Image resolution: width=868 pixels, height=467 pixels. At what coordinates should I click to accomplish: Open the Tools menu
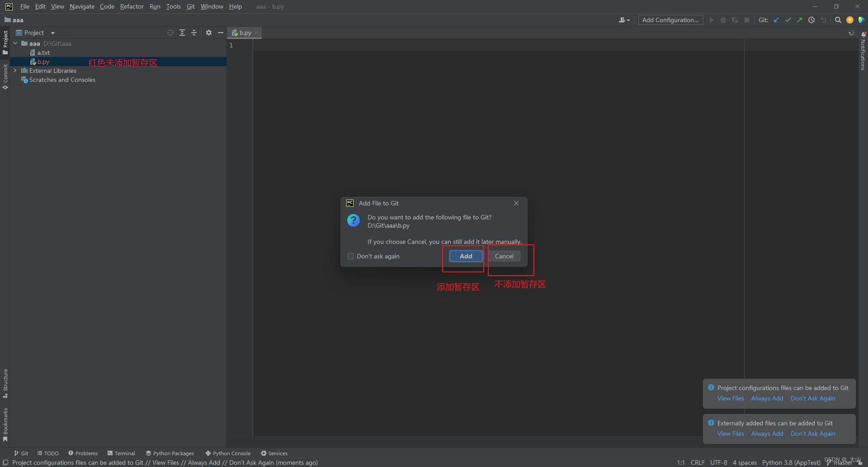tap(173, 6)
